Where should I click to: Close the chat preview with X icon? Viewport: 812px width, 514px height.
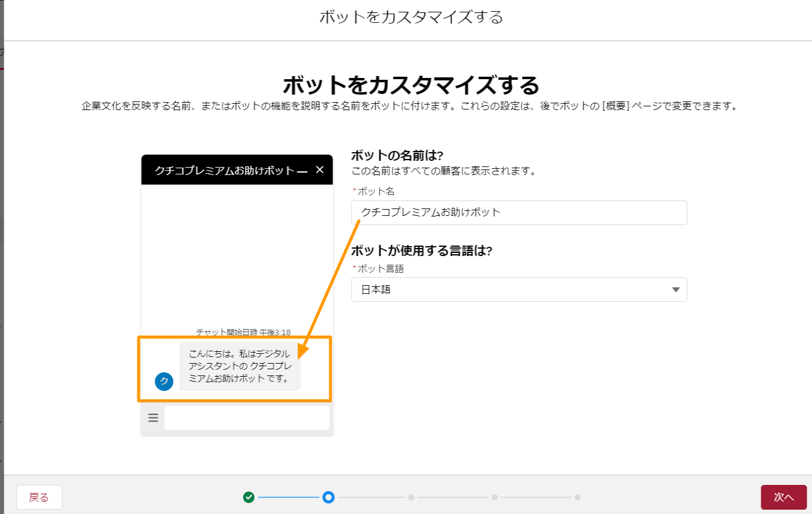click(319, 169)
